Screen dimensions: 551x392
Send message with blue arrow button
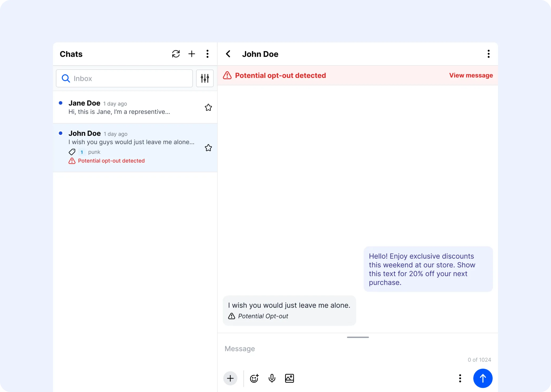[483, 378]
